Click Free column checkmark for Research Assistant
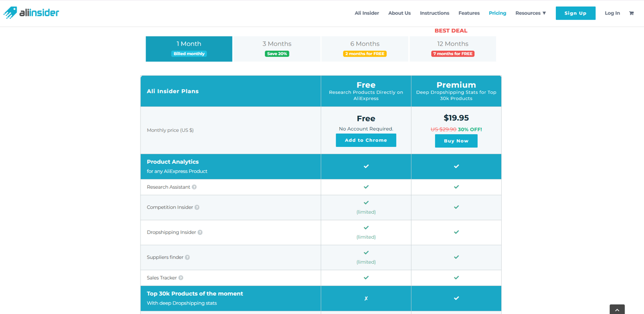Viewport: 644px width, 314px height. 366,187
